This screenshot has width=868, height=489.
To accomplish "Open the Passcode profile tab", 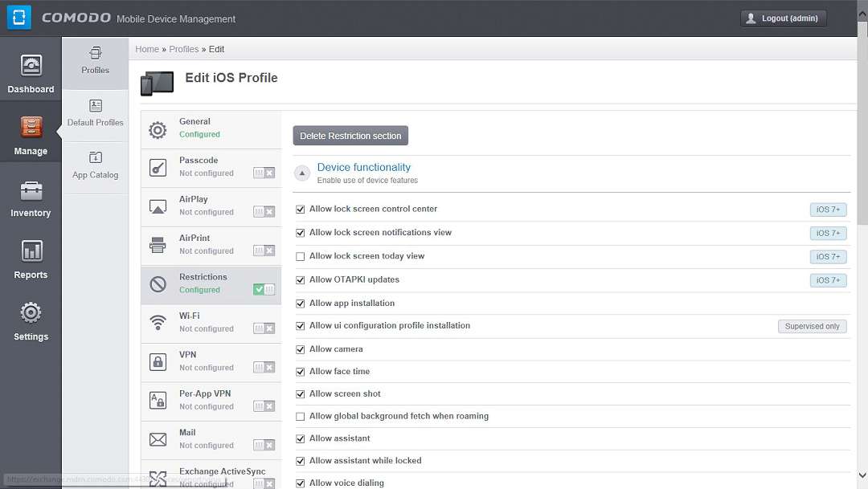I will 211,168.
